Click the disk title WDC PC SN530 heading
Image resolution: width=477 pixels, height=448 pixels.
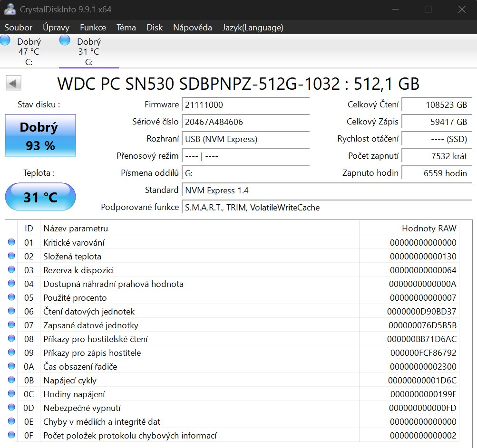tap(238, 84)
